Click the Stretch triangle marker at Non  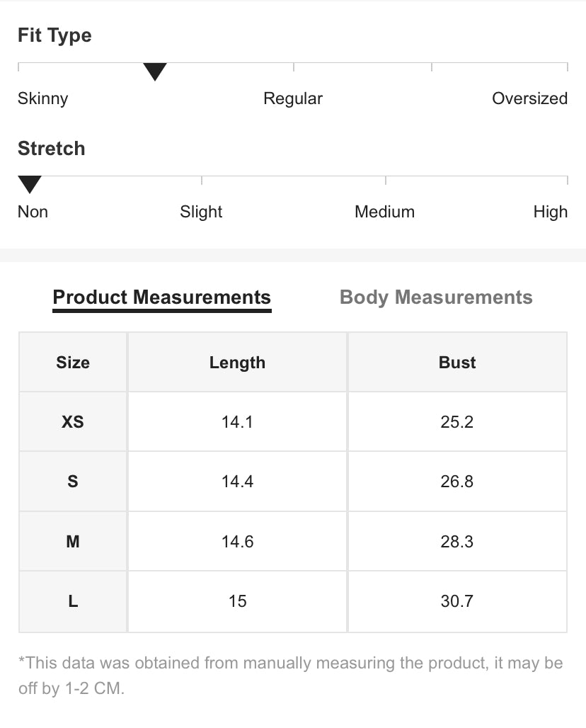point(30,184)
